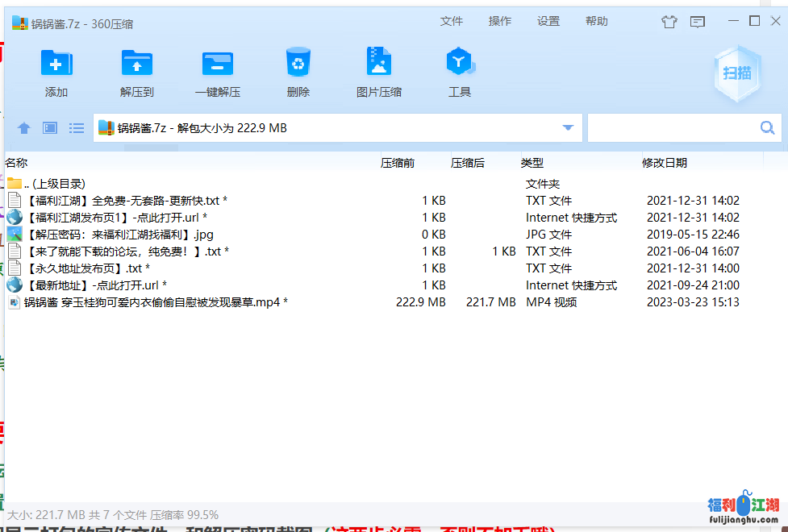Open the 帮助 (Help) menu
The height and width of the screenshot is (532, 788).
pos(597,22)
